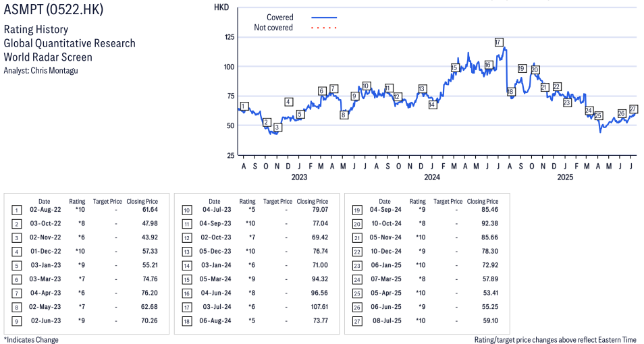Click the number 5 box in the table row 03-Jan-23
This screenshot has height=344, width=644.
click(x=16, y=266)
